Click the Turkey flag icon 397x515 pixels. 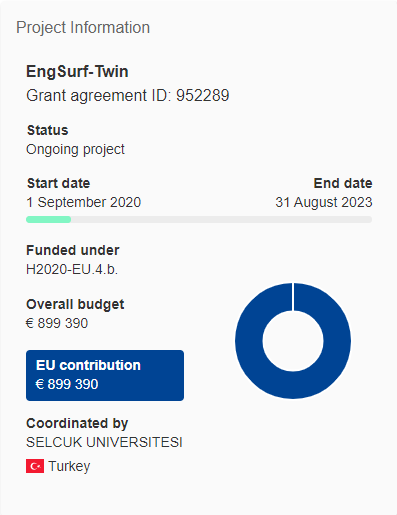pos(35,466)
